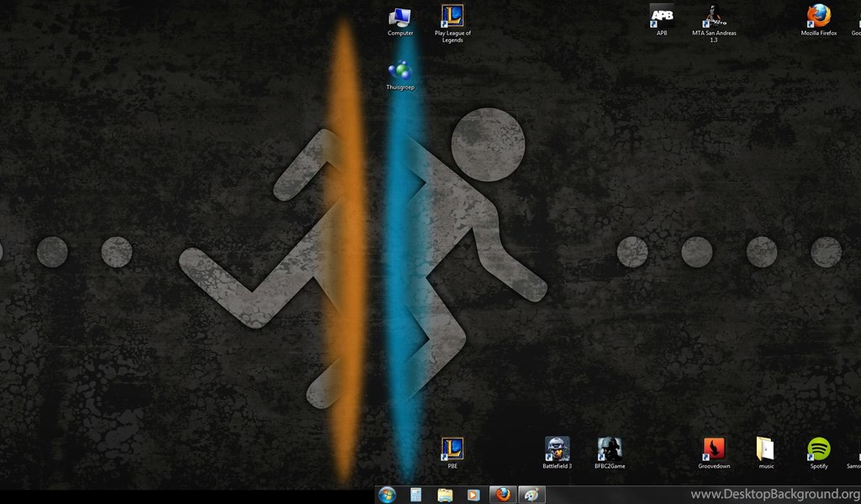The width and height of the screenshot is (861, 504).
Task: Select the MTA San Andreas 1.3 shortcut
Action: 714,24
